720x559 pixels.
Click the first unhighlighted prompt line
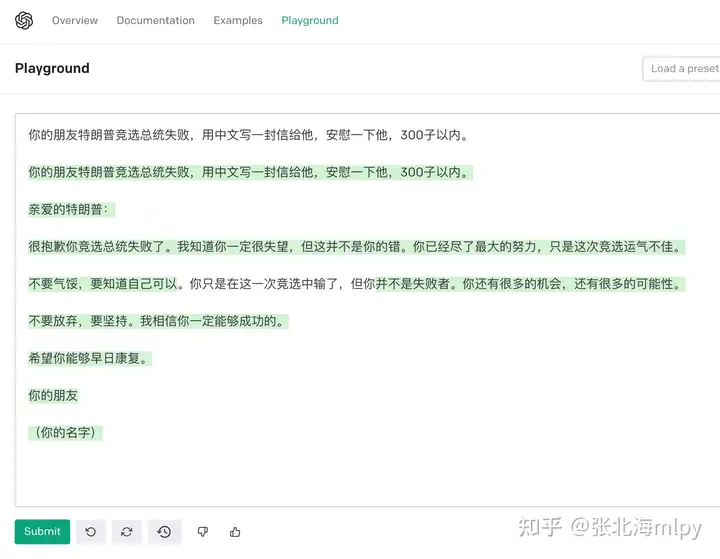pyautogui.click(x=248, y=135)
